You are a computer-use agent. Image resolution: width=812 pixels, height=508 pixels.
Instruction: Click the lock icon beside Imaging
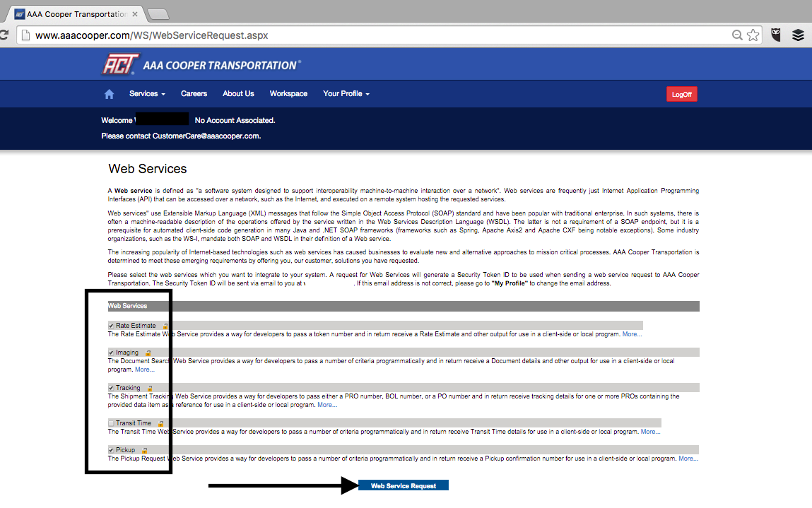click(x=148, y=353)
